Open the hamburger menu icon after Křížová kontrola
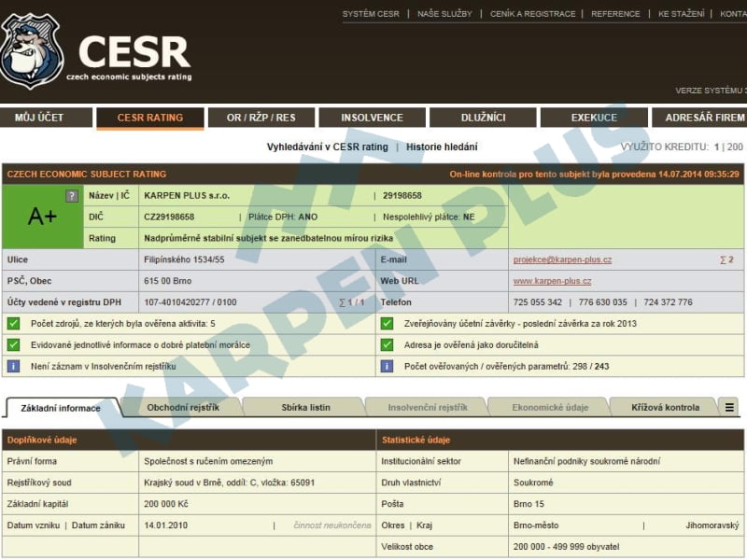The image size is (747, 560). coord(729,407)
